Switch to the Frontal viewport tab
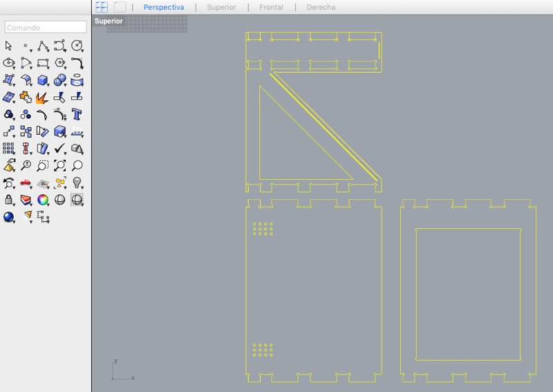Image resolution: width=553 pixels, height=392 pixels. point(271,7)
